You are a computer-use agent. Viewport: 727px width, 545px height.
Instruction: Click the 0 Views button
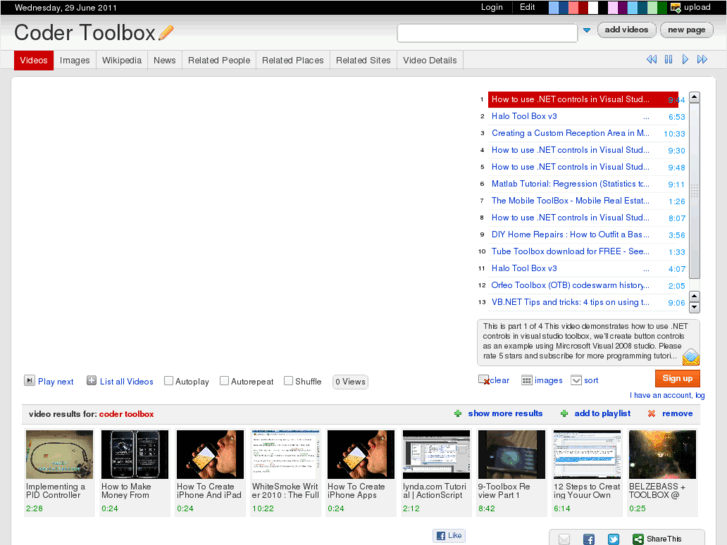[x=350, y=382]
